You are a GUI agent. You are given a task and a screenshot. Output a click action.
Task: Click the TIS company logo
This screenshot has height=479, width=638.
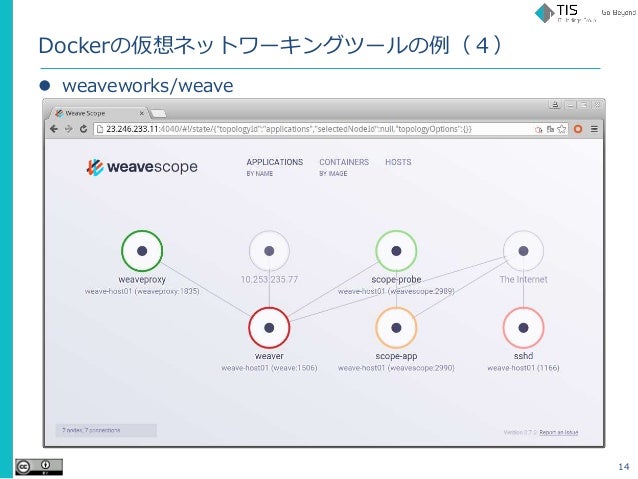tap(566, 13)
